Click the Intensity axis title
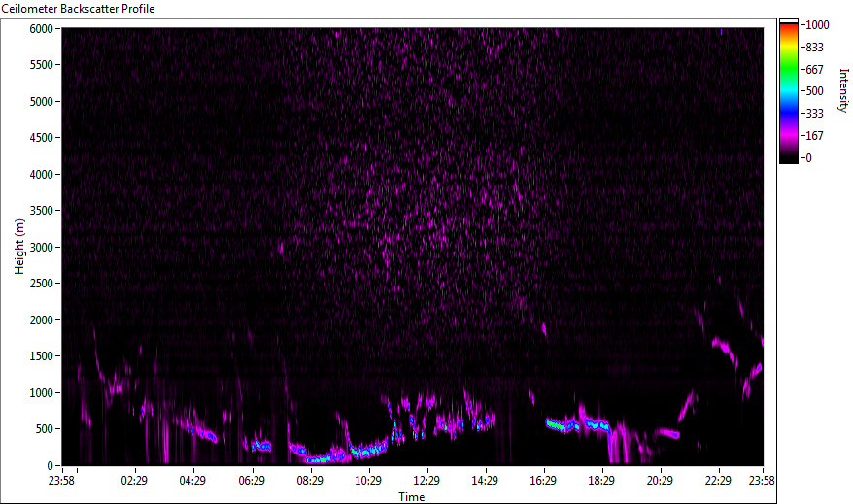The width and height of the screenshot is (853, 504). [843, 90]
